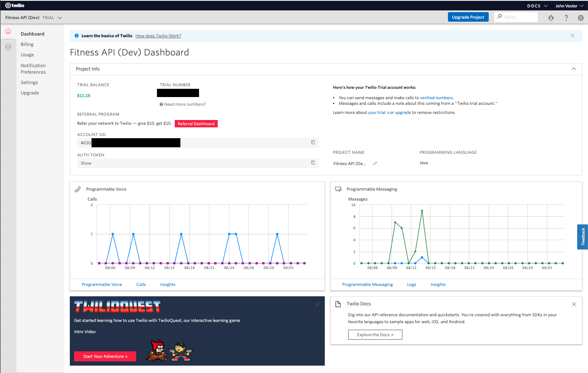Copy the Auth Token with copy icon
The image size is (588, 373).
313,162
